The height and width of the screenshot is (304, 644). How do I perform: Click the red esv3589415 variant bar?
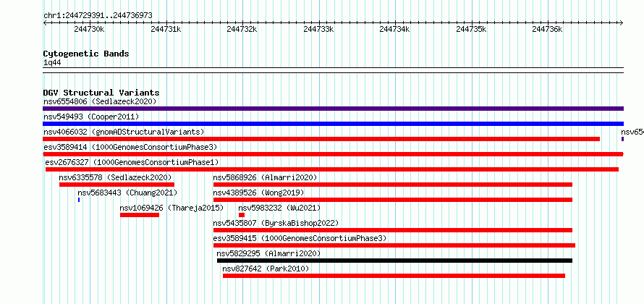(394, 245)
